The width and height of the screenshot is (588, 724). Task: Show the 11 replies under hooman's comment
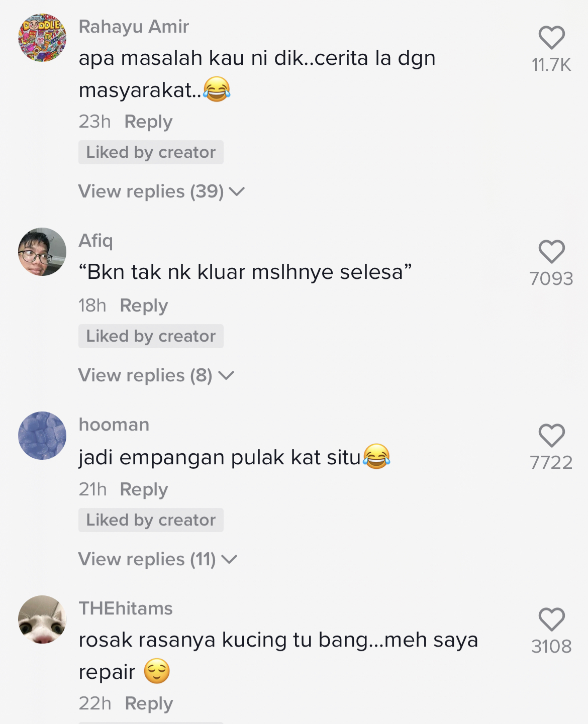[x=157, y=559]
